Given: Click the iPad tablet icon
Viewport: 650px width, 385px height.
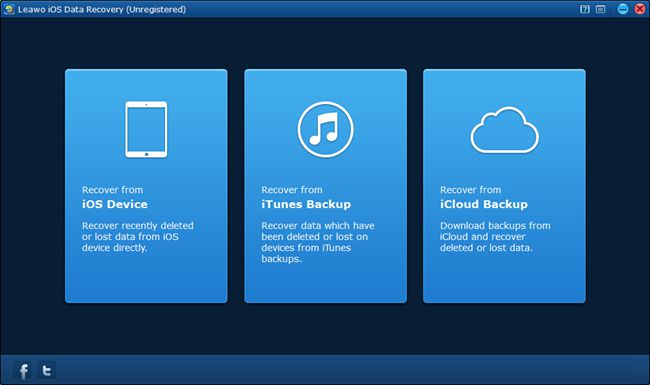Looking at the screenshot, I should [146, 129].
